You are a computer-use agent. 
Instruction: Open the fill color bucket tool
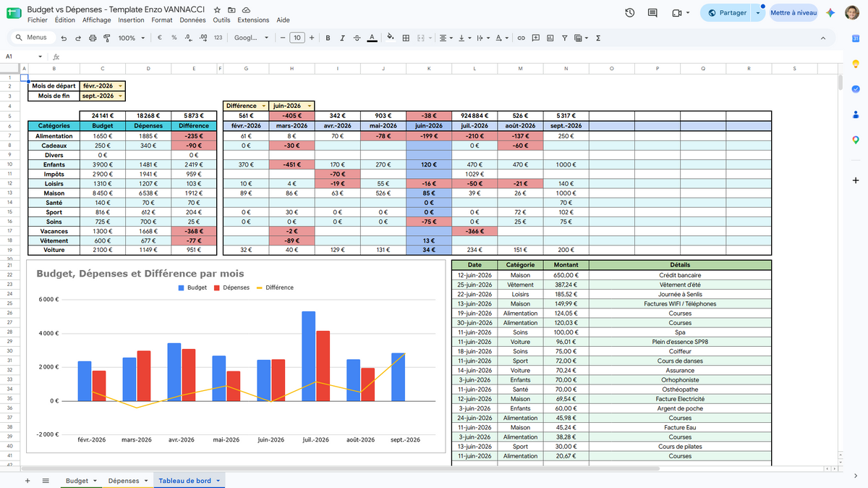(x=391, y=38)
